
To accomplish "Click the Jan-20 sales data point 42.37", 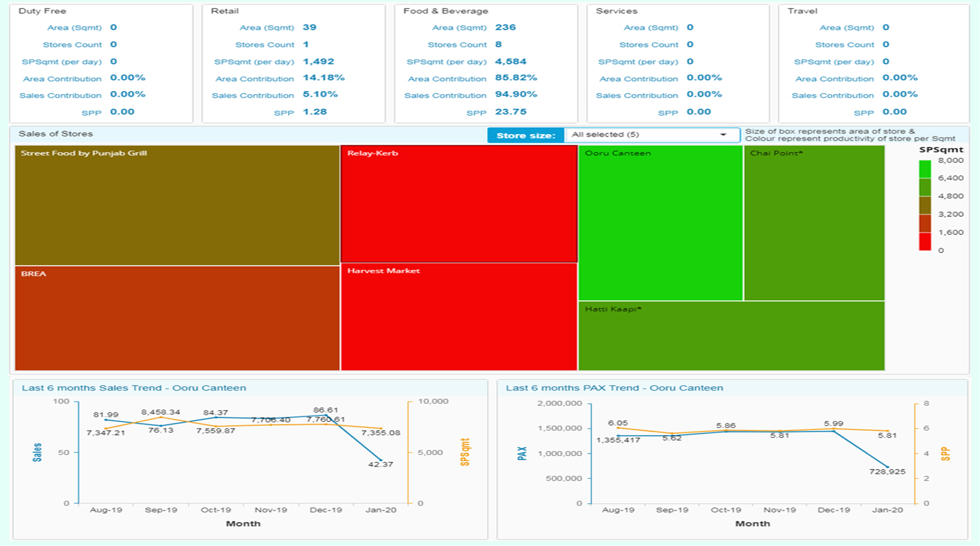I will (x=381, y=460).
